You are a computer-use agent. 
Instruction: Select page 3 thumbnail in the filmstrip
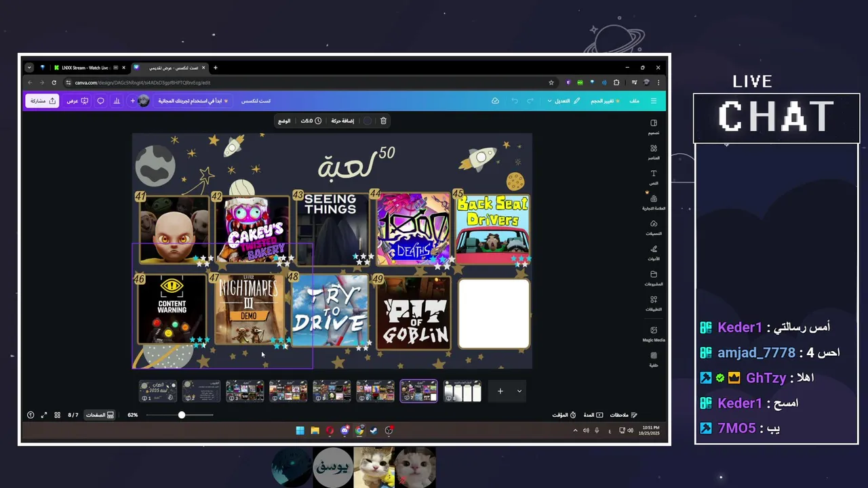coord(245,391)
